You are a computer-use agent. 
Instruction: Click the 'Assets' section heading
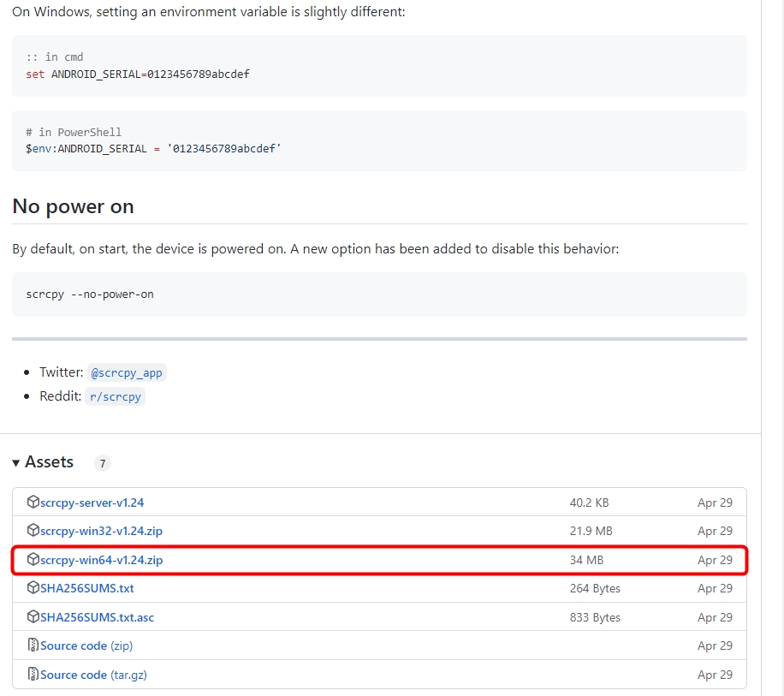[x=49, y=462]
